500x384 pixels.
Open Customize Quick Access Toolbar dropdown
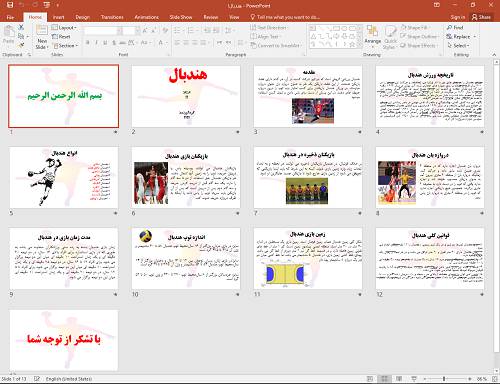click(x=57, y=5)
